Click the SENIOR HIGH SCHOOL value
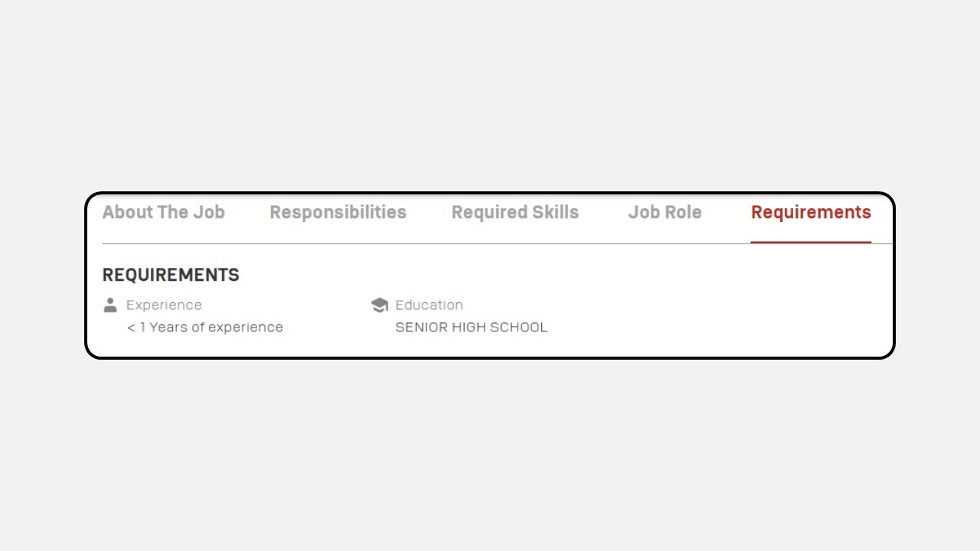Screen dimensions: 980x551 click(472, 327)
